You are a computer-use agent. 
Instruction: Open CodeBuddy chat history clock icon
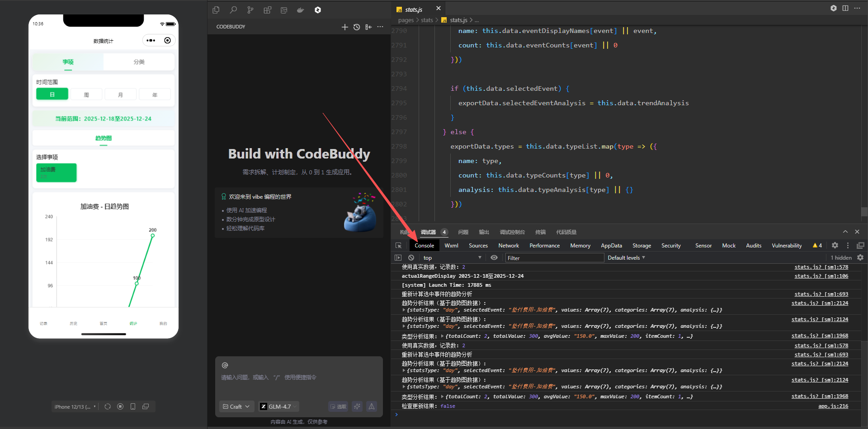(357, 27)
